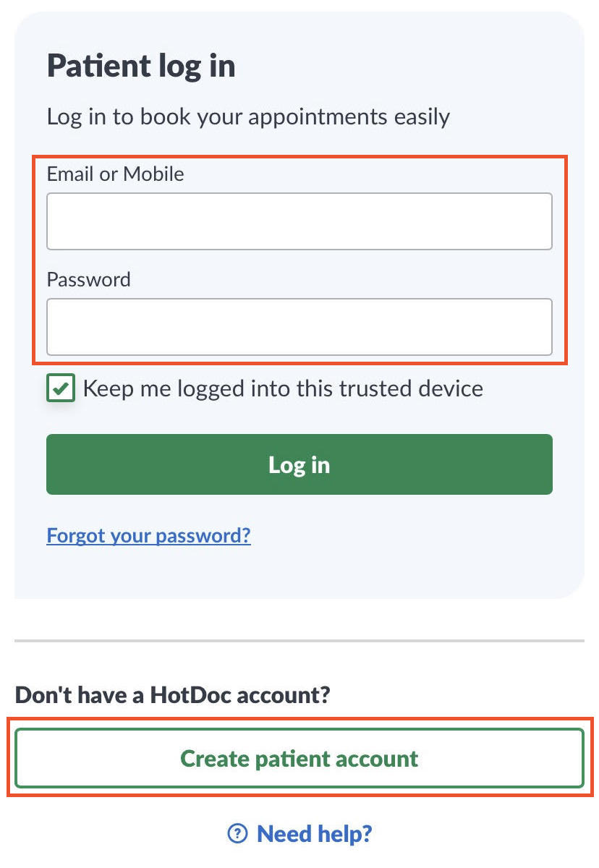Select the circled question mark beside Need help
599x868 pixels.
point(237,834)
